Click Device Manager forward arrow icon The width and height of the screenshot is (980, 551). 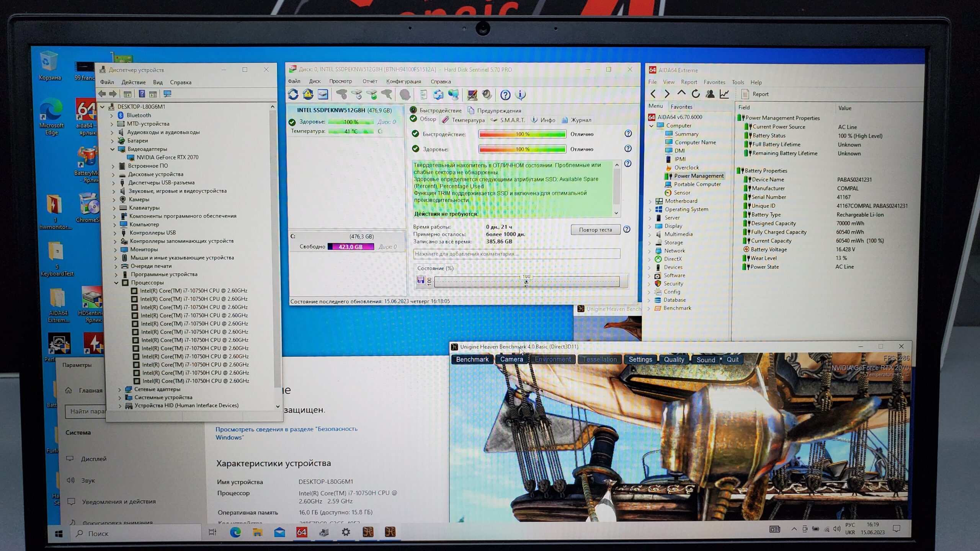click(113, 94)
